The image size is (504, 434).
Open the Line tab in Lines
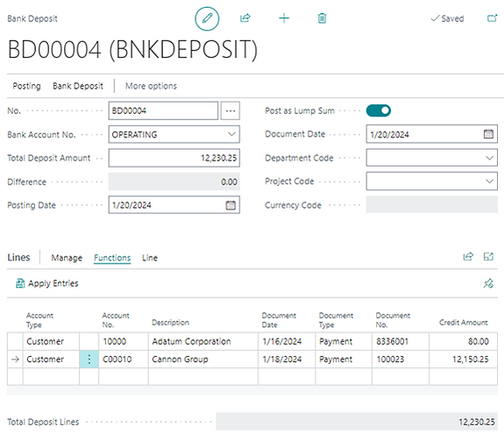point(150,258)
